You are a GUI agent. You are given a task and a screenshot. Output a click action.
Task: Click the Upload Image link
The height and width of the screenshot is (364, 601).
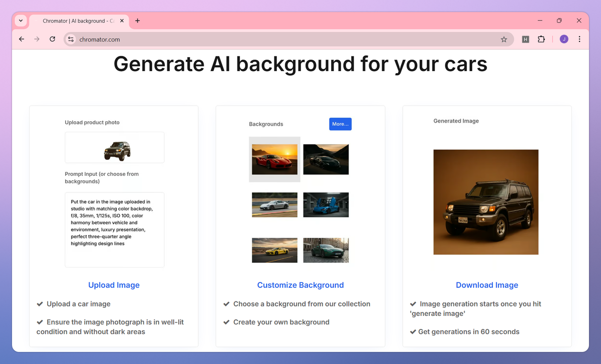pyautogui.click(x=114, y=285)
